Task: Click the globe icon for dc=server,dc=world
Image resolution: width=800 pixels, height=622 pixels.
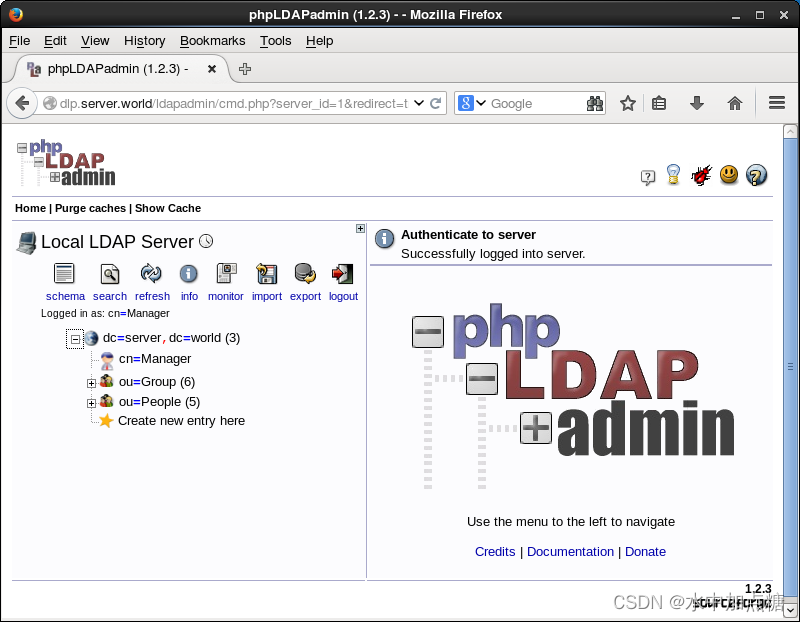Action: (91, 338)
